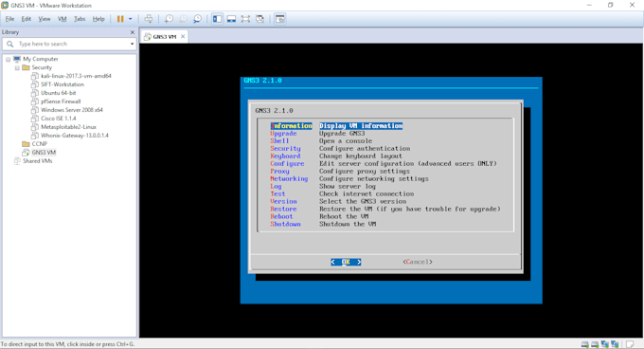This screenshot has width=644, height=349.
Task: Select the Keyboard layout entry
Action: 285,156
